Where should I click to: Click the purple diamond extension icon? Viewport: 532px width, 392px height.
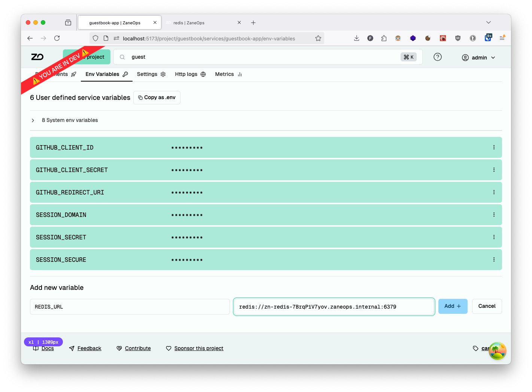click(413, 38)
